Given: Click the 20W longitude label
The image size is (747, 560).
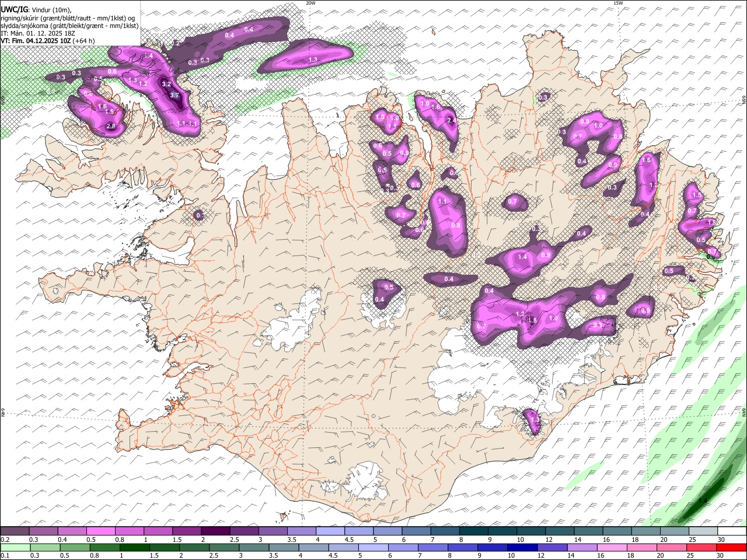Looking at the screenshot, I should point(310,3).
